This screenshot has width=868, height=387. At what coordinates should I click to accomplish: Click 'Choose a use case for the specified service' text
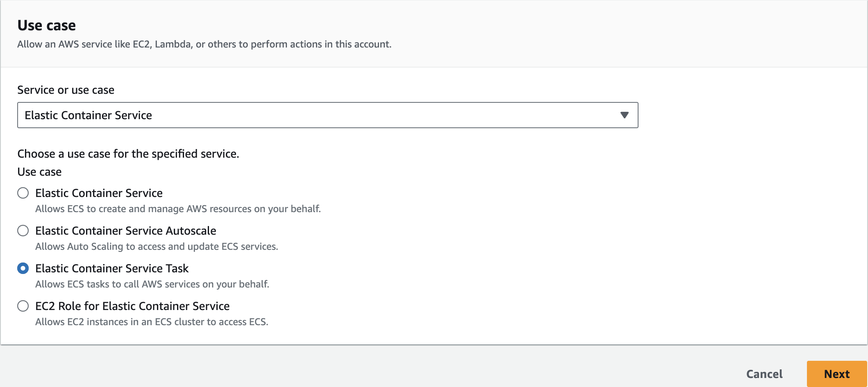(128, 154)
